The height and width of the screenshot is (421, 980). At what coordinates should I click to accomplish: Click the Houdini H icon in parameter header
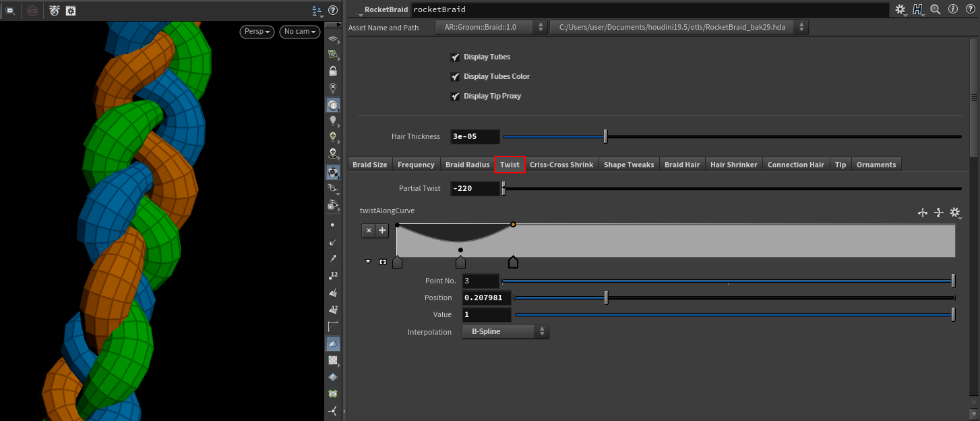[x=918, y=9]
